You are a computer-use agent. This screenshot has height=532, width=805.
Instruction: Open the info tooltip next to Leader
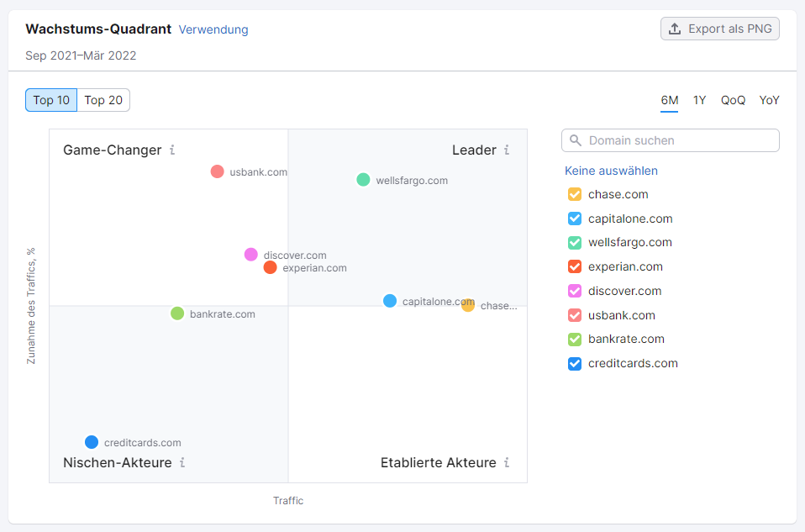[508, 150]
